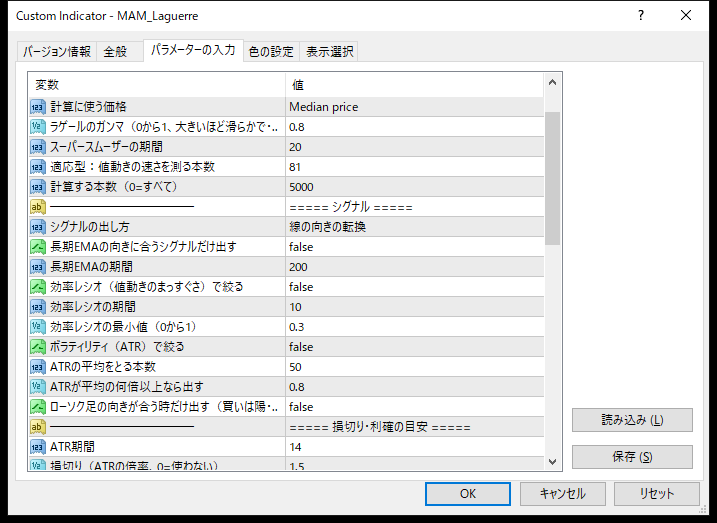Toggle false value for ボラティリティ（ATR）で絞る

[x=415, y=347]
